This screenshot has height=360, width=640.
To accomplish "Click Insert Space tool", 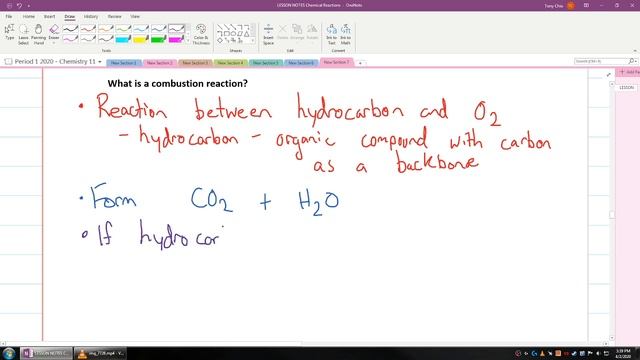I will [268, 34].
